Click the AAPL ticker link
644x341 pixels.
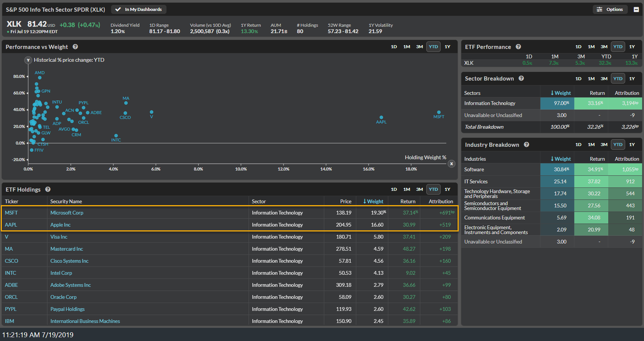point(11,225)
